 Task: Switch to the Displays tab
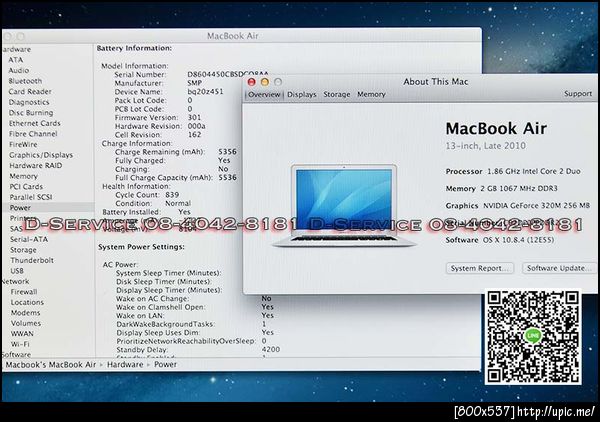tap(302, 95)
